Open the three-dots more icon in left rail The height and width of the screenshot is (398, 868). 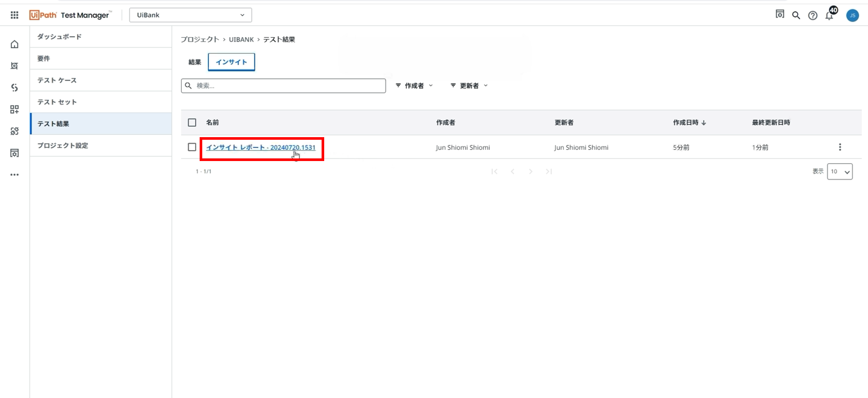pyautogui.click(x=14, y=174)
